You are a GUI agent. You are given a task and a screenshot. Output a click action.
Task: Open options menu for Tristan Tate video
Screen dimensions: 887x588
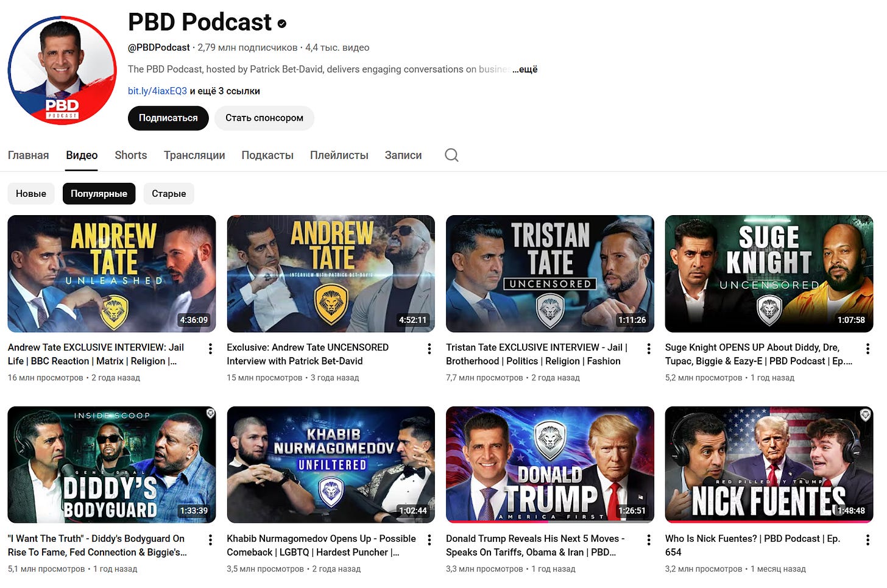[x=649, y=349]
